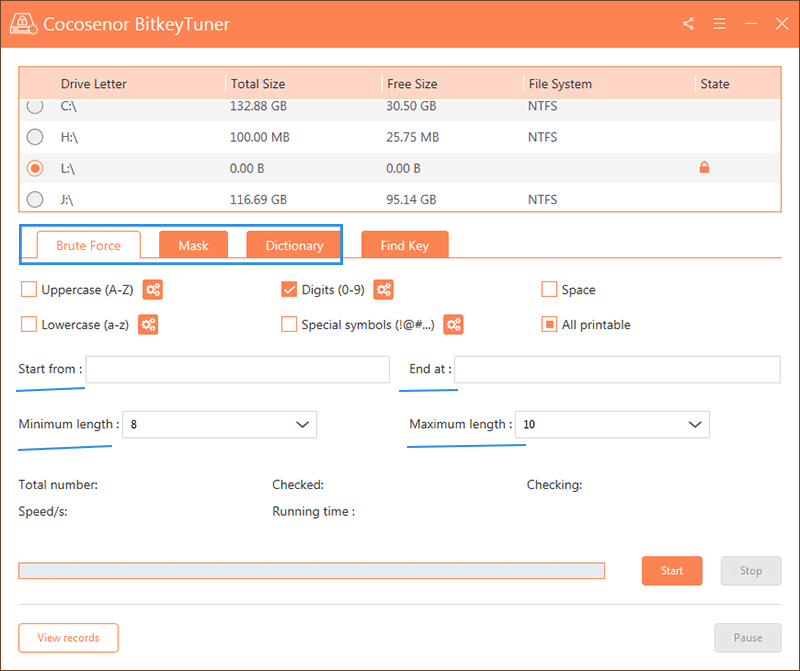The height and width of the screenshot is (671, 800).
Task: Open Digits (0-9) character settings gear
Action: pyautogui.click(x=384, y=290)
